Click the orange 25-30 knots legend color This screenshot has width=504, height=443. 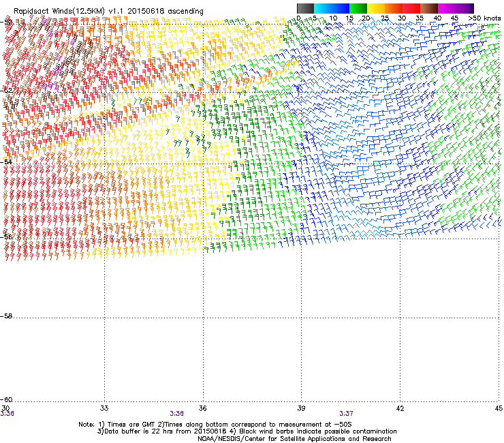(x=394, y=8)
